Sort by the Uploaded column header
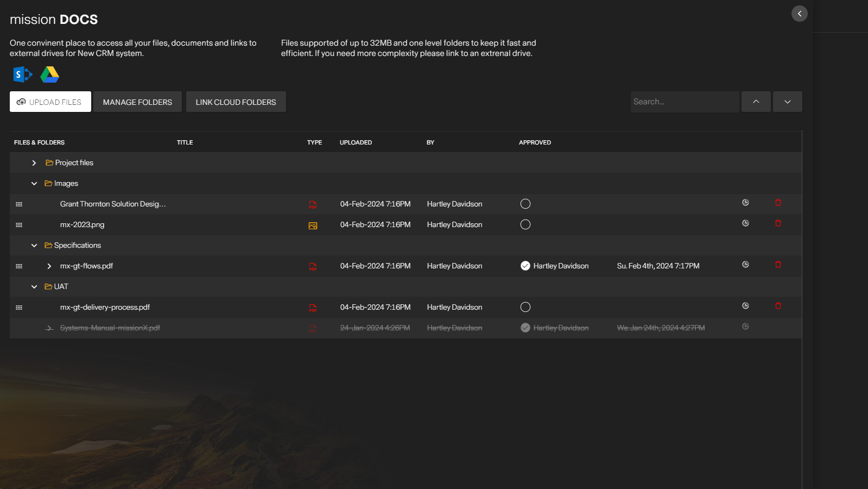The image size is (868, 489). point(356,142)
